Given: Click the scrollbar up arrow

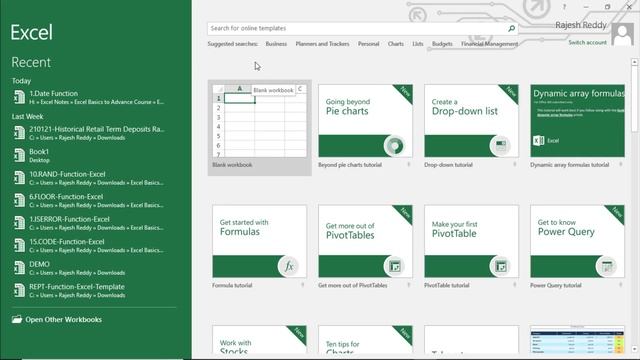Looking at the screenshot, I should 634,62.
